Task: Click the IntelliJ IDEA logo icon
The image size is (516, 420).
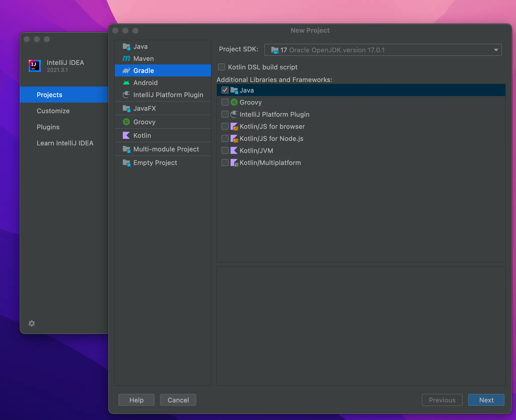Action: point(34,66)
